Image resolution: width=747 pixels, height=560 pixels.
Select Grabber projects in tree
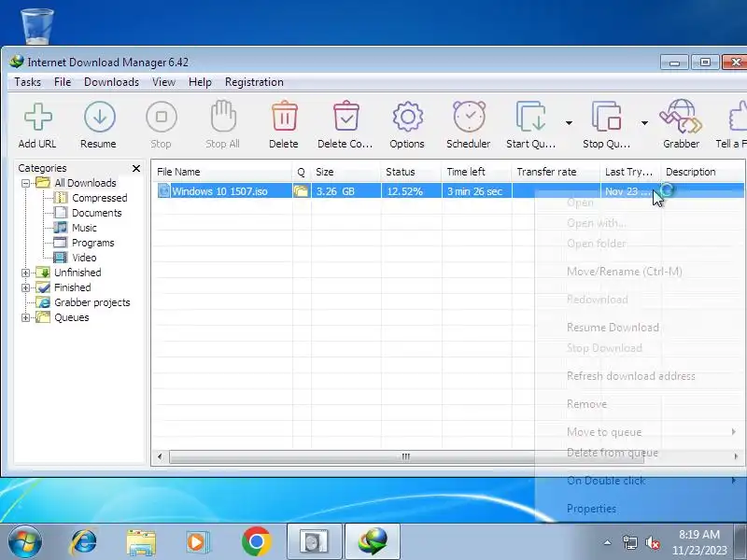point(92,302)
